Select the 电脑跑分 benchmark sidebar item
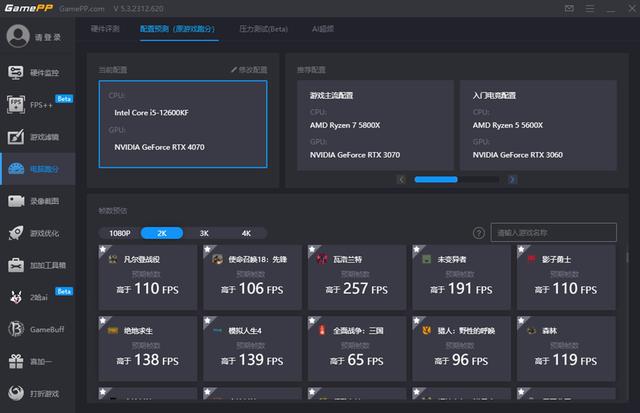The height and width of the screenshot is (413, 640). coord(38,169)
